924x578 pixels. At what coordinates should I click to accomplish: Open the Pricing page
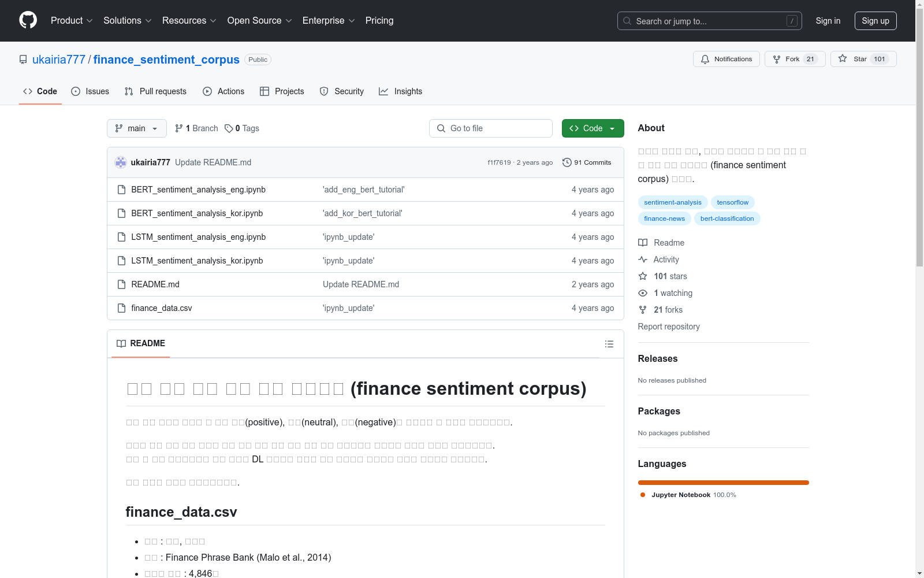tap(379, 20)
